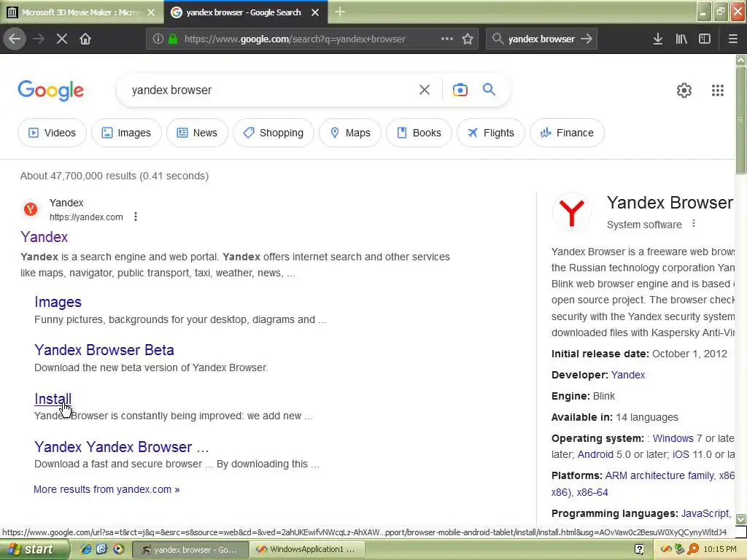
Task: Click the help icon in the taskbar
Action: [x=639, y=549]
